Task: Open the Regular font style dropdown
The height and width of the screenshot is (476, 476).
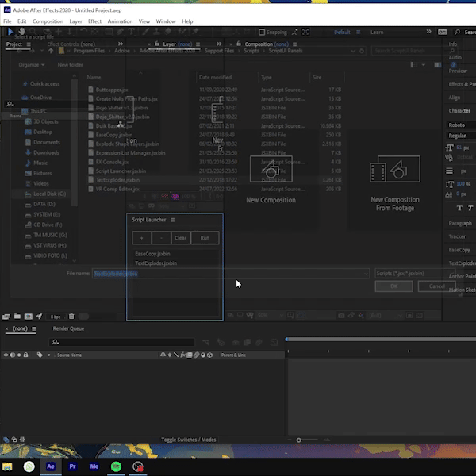Action: click(460, 136)
